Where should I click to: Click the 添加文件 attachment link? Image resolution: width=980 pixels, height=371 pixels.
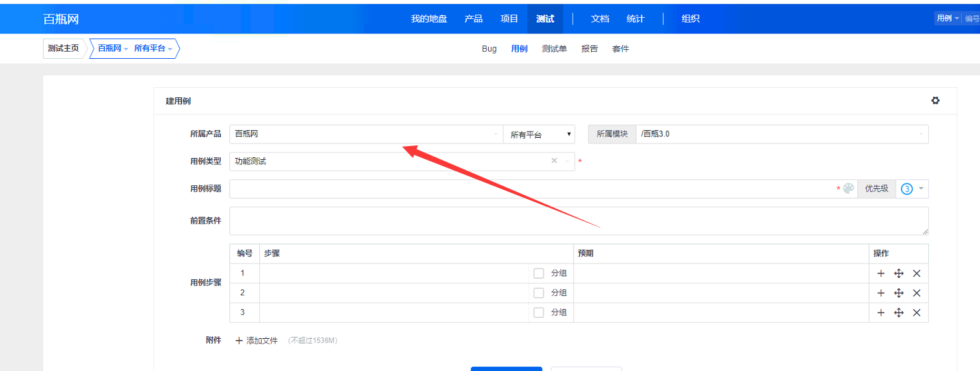[x=257, y=341]
